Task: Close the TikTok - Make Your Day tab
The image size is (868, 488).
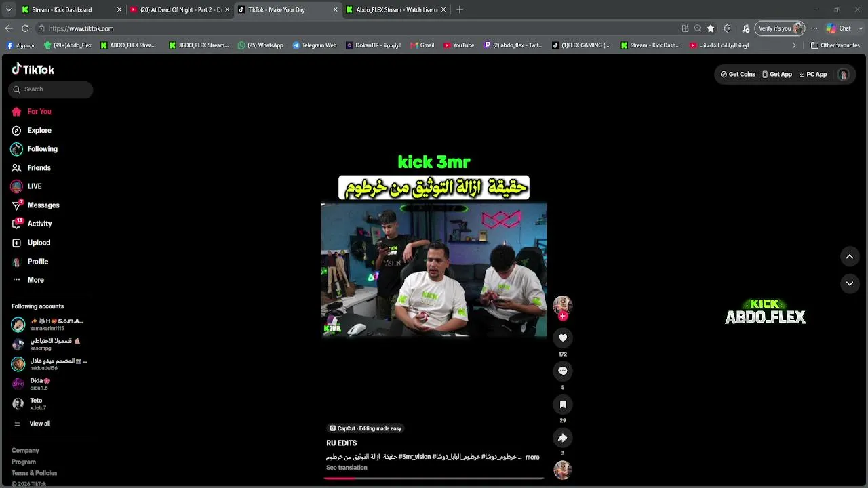Action: (x=335, y=9)
